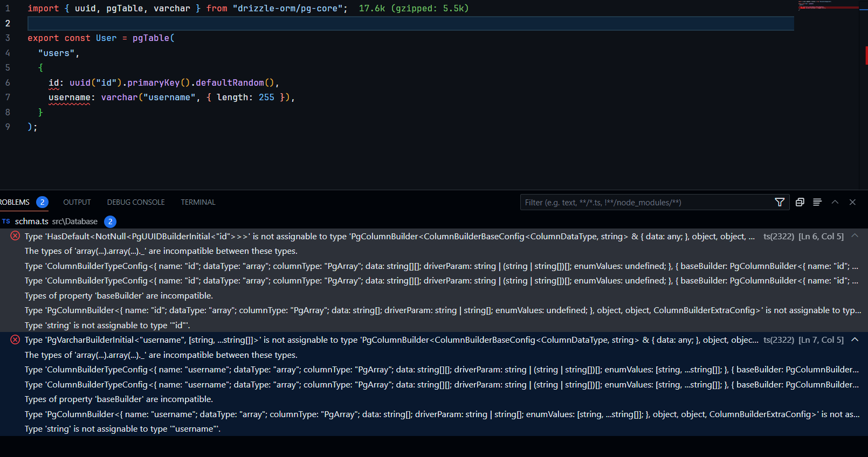Toggle view as table lines icon
The height and width of the screenshot is (457, 868).
[817, 202]
